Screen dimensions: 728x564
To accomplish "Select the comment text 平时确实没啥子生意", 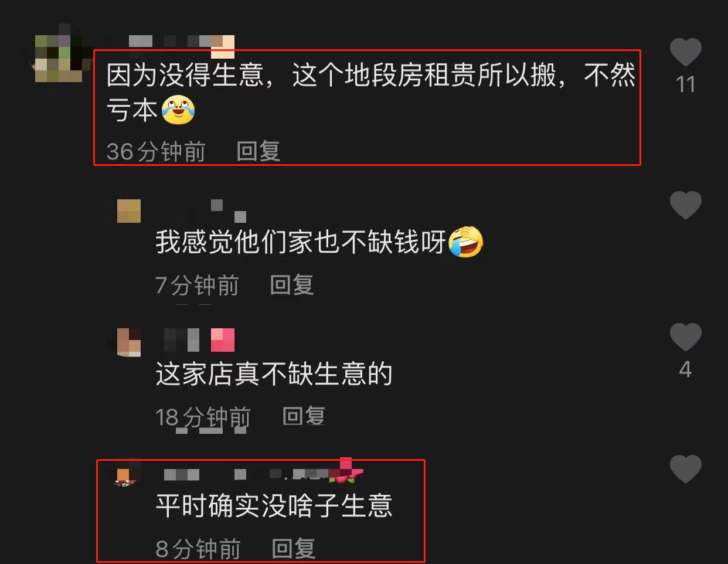I will (274, 505).
